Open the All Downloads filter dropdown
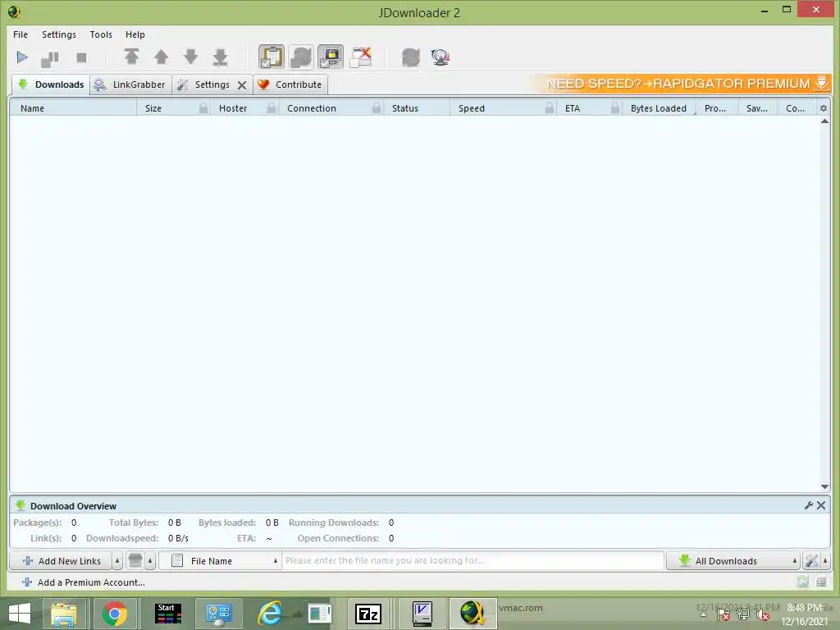This screenshot has height=630, width=840. (733, 561)
